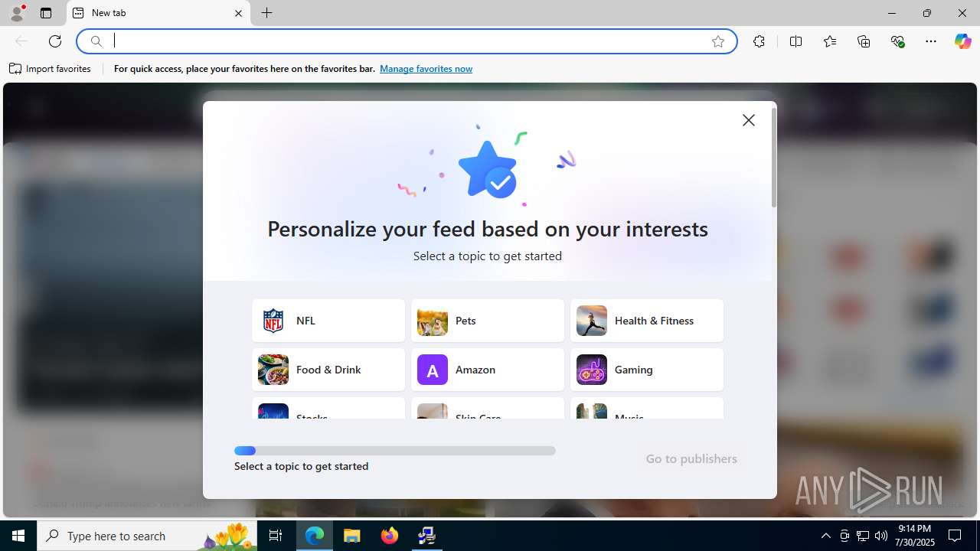Open the network status tray icon

tap(863, 536)
